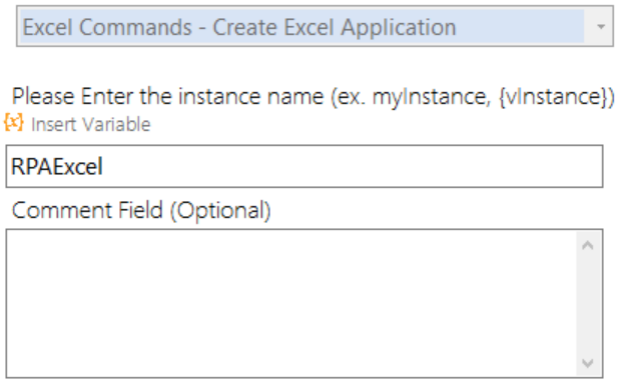Click the Insert Variable link
Viewport: 620px width, 386px height.
coord(91,124)
